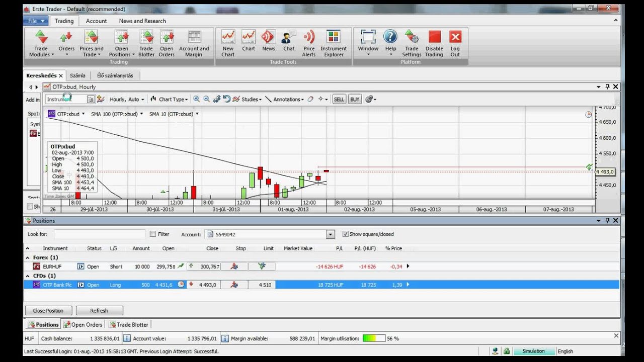Click Disable Trading in ribbon
Viewport: 644px width, 362px height.
434,44
